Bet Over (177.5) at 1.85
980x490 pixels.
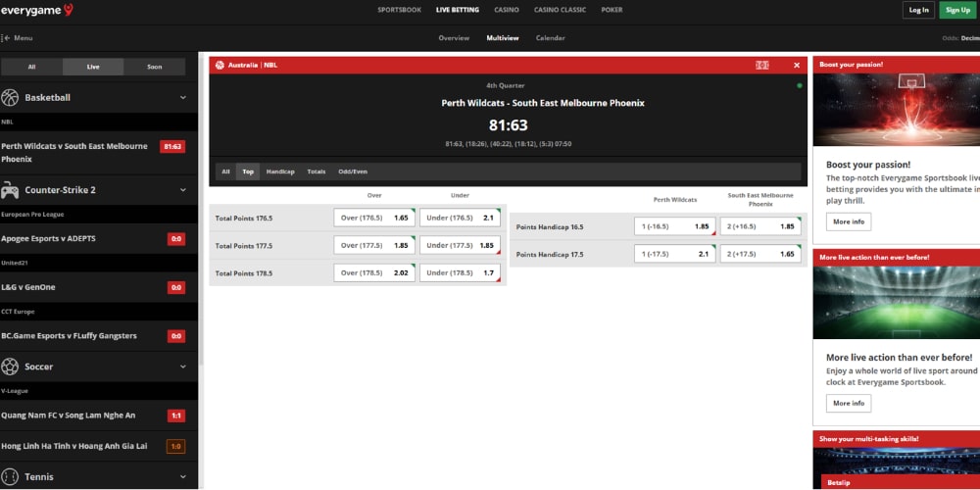coord(374,246)
